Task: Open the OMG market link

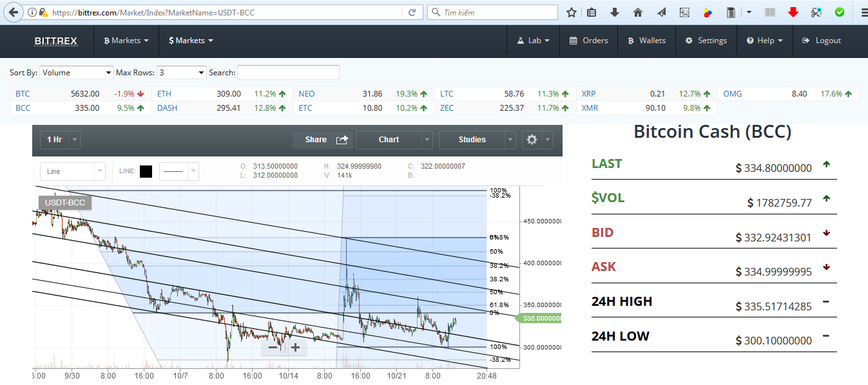Action: (733, 94)
